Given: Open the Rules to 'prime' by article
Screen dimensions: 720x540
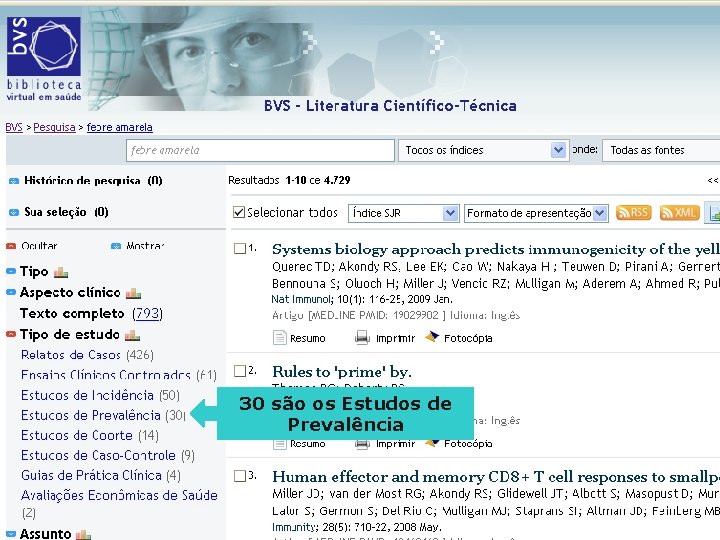Looking at the screenshot, I should [x=342, y=371].
